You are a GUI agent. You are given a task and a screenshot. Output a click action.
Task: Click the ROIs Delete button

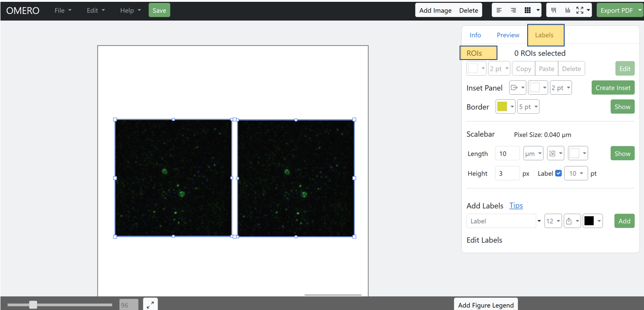coord(571,69)
